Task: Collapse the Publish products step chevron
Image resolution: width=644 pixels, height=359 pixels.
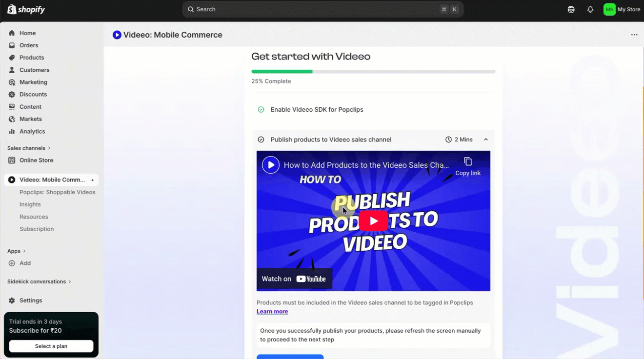Action: tap(486, 140)
